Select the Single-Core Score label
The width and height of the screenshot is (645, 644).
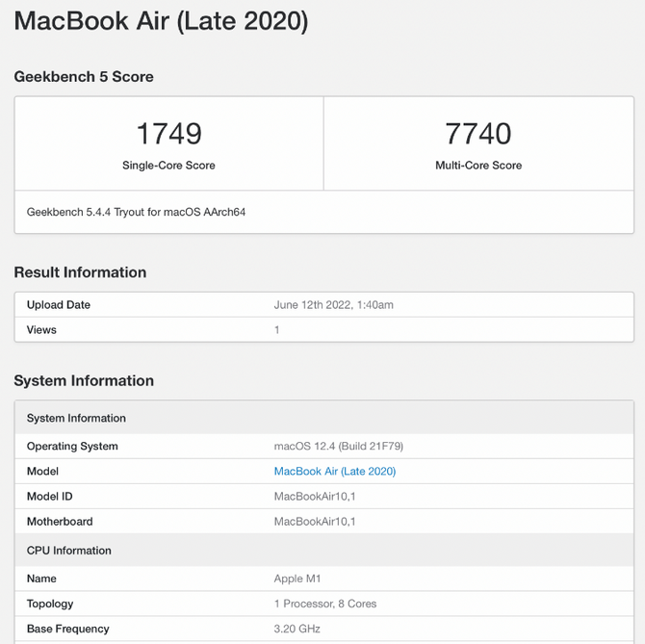click(x=168, y=166)
